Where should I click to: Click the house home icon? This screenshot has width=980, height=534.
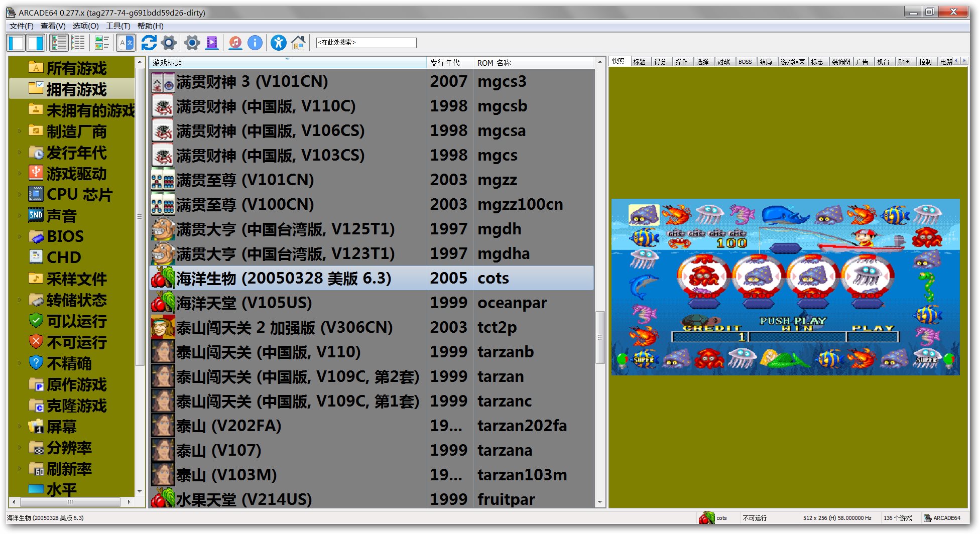point(298,43)
